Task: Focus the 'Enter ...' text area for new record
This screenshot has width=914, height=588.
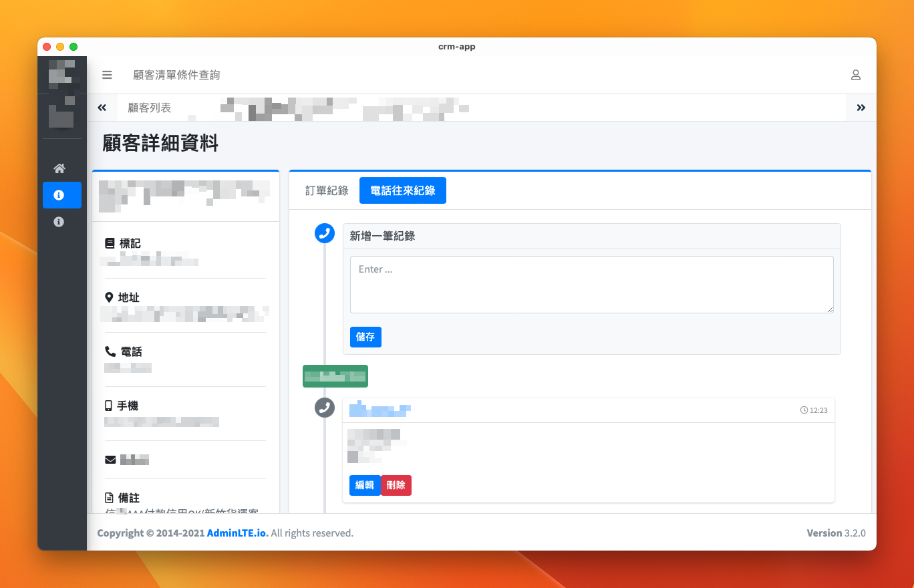Action: [x=591, y=284]
